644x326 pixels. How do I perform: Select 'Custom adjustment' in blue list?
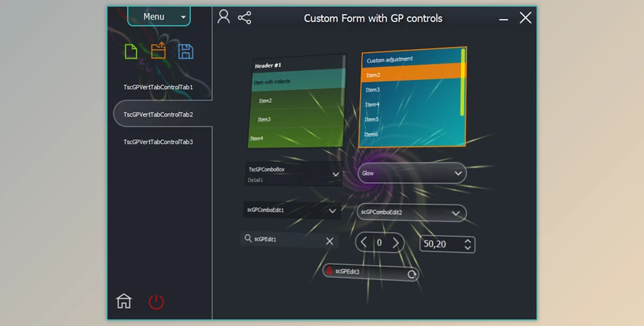click(x=412, y=58)
